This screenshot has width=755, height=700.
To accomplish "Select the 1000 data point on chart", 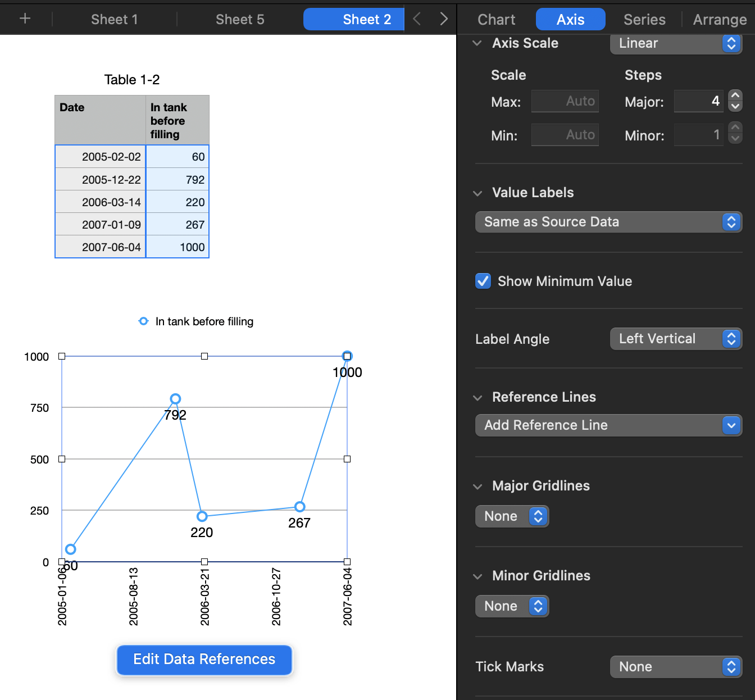I will pyautogui.click(x=347, y=356).
